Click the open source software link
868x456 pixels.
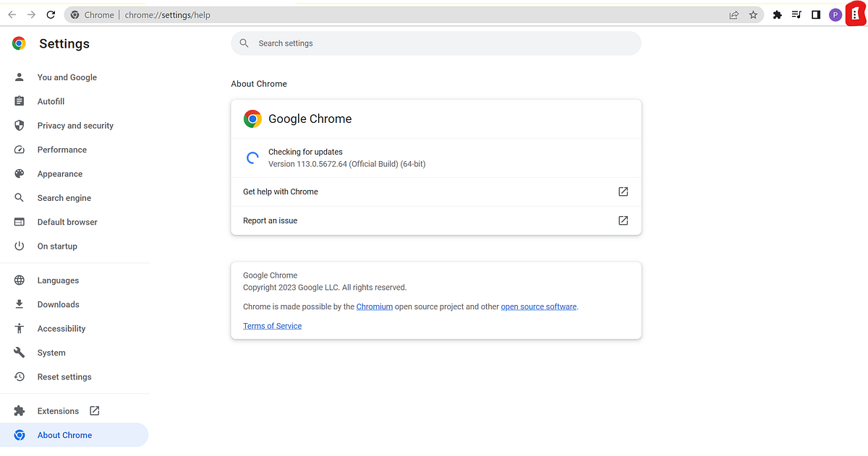(538, 306)
